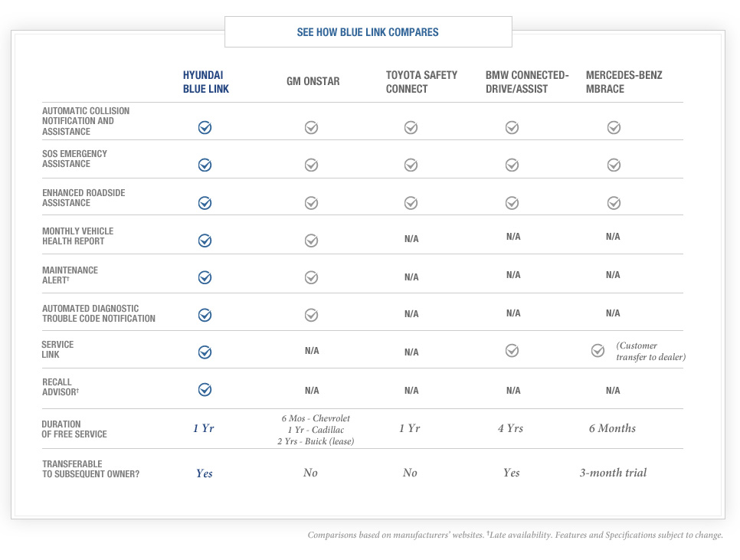
Task: Select the Hyundai Blue Link column header
Action: (x=206, y=82)
